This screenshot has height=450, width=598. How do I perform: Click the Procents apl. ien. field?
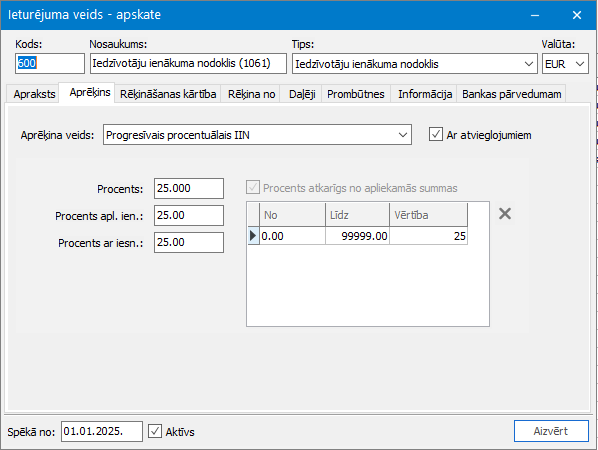tap(189, 215)
